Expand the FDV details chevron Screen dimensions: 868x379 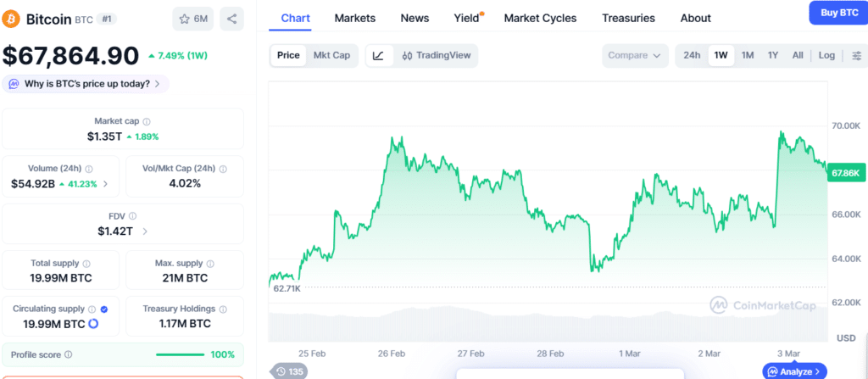(x=145, y=231)
